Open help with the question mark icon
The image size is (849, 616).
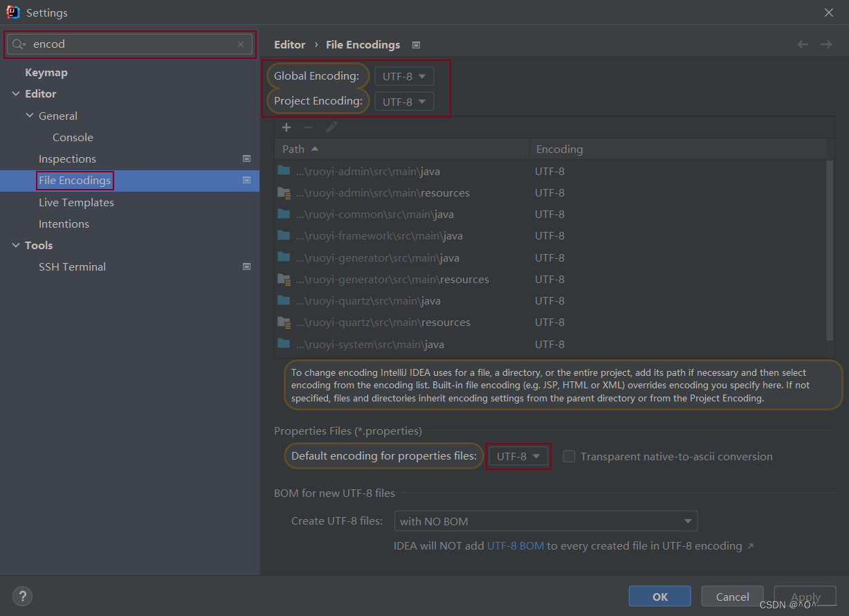tap(22, 596)
